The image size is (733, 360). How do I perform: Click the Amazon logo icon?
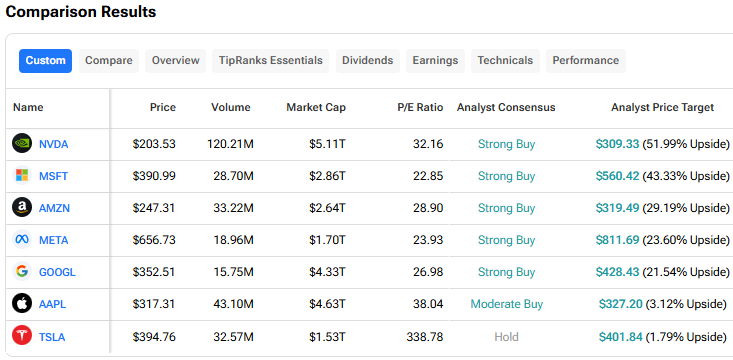pos(22,208)
